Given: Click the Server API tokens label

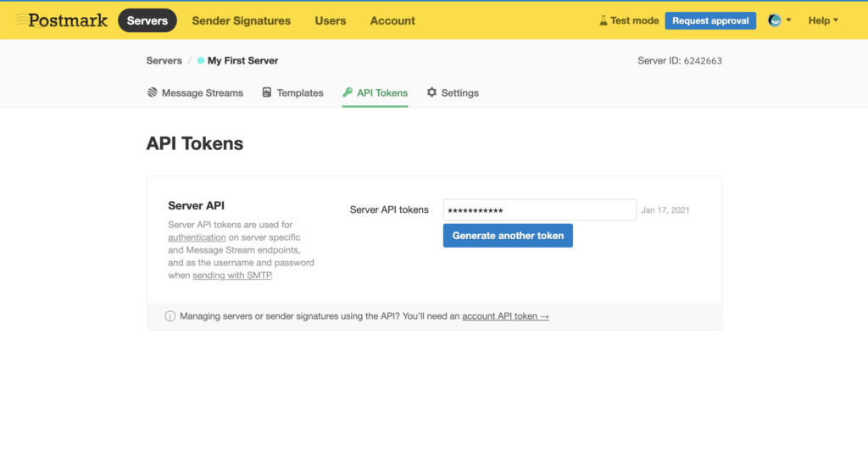Looking at the screenshot, I should point(389,210).
